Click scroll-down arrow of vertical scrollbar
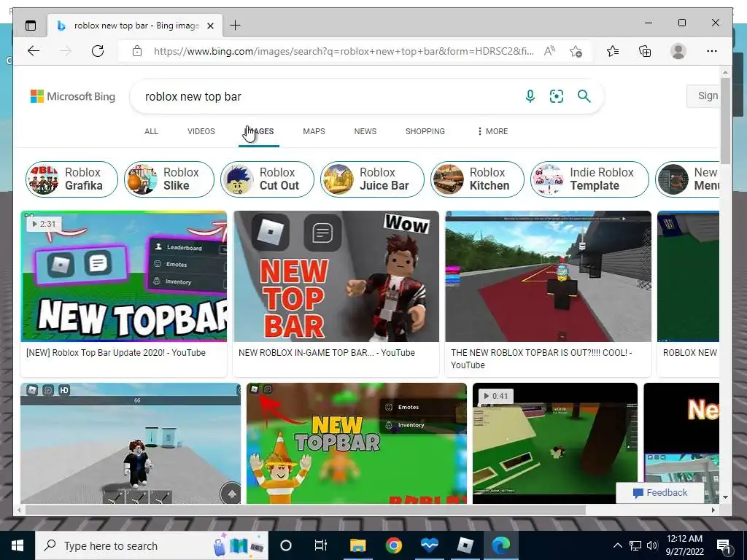The height and width of the screenshot is (560, 747). pos(725,497)
